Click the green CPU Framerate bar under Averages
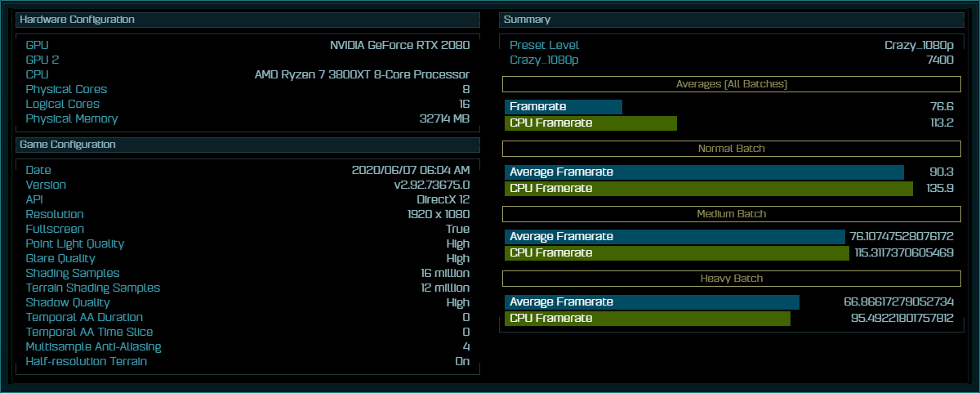 click(590, 123)
